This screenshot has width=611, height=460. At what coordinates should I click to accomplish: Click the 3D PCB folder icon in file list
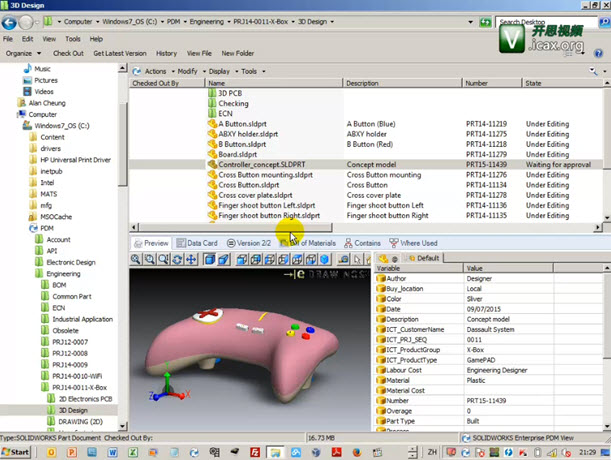click(212, 93)
